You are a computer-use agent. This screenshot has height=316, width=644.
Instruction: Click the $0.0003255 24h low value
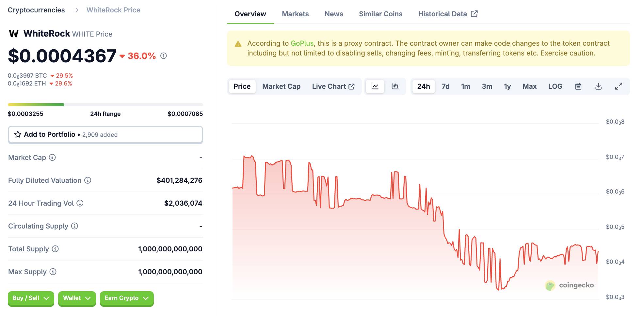click(25, 114)
